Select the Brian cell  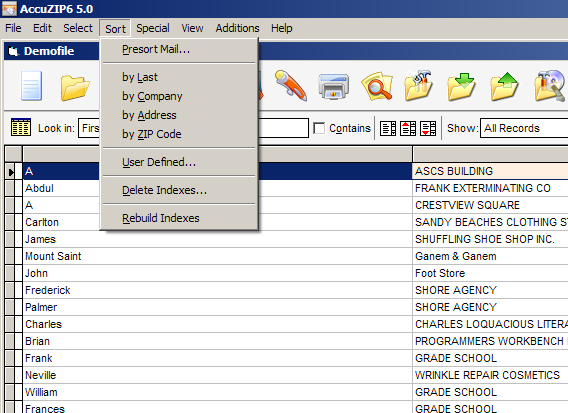click(217, 341)
